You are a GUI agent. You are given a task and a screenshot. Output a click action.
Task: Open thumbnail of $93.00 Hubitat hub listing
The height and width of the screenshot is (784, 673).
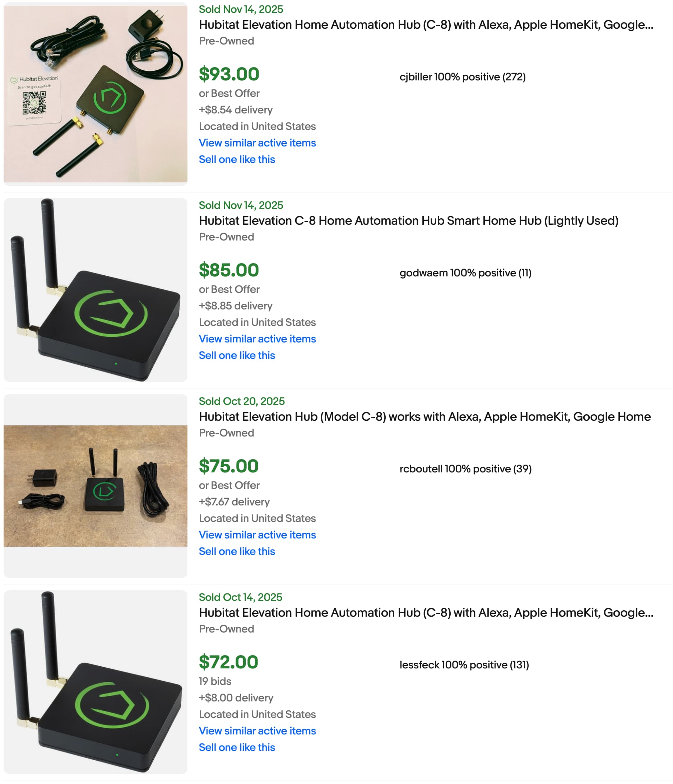click(96, 94)
